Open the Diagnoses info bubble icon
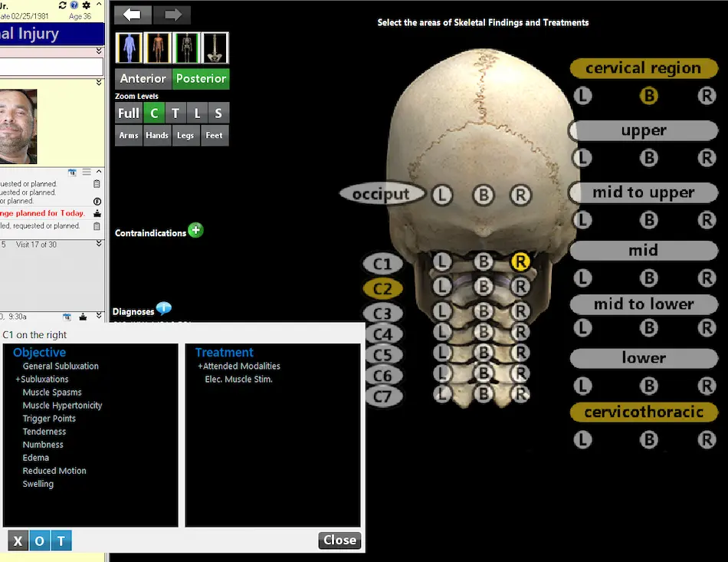 tap(164, 309)
